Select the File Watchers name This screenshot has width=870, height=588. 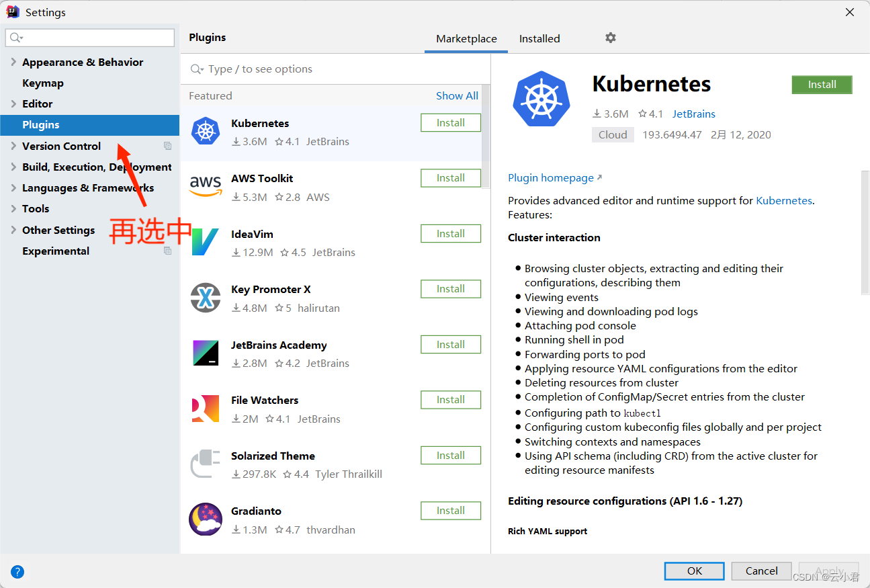pyautogui.click(x=265, y=401)
